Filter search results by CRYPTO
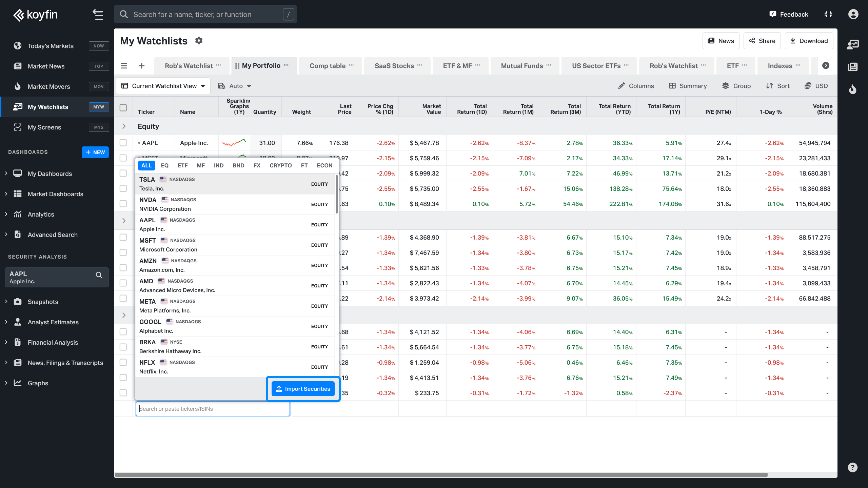 (x=280, y=165)
